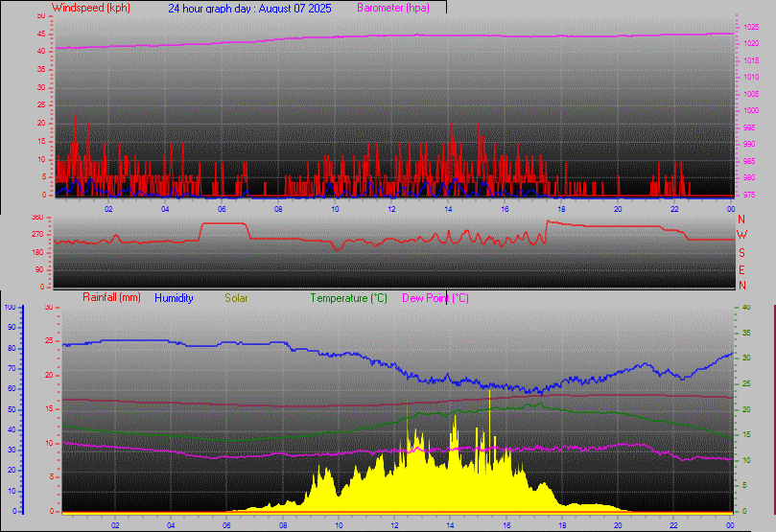
Task: Click the 180 value on wind direction axis
Action: 37,252
